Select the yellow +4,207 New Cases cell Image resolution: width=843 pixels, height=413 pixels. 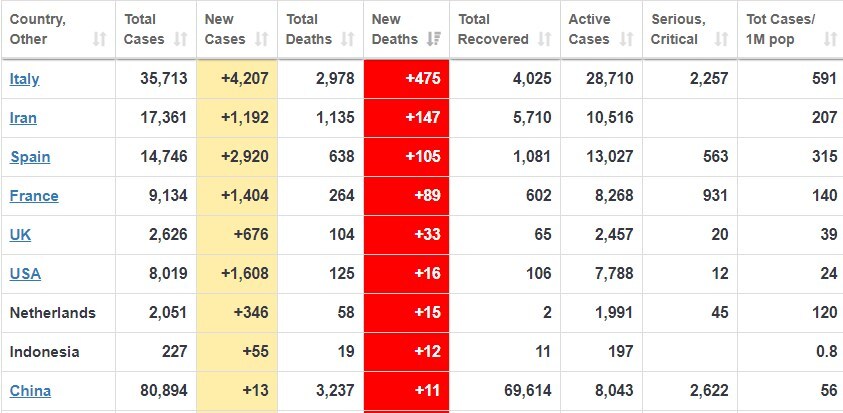tap(237, 79)
